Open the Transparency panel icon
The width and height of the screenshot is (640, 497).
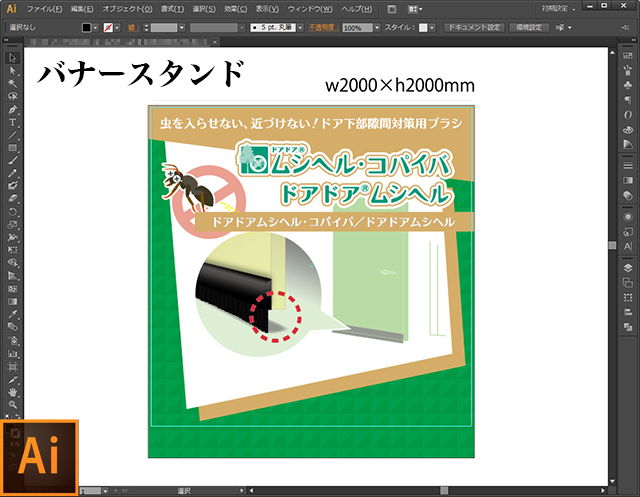click(628, 195)
